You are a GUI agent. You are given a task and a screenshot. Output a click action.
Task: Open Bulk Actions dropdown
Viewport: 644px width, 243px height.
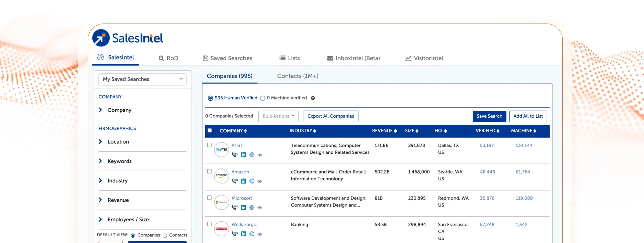(x=278, y=116)
